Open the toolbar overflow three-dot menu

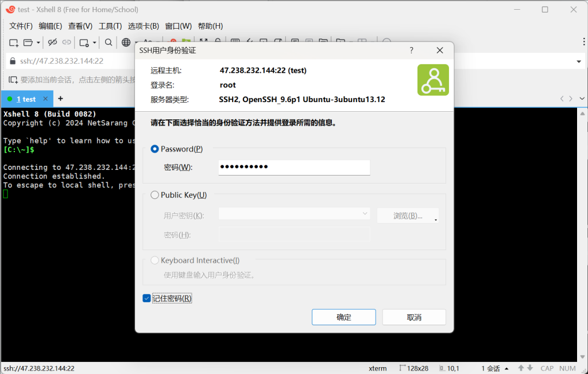point(583,41)
